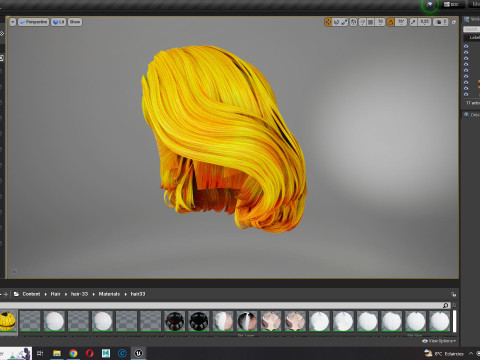Open the teal M app on taskbar
This screenshot has height=360, width=480.
point(106,353)
